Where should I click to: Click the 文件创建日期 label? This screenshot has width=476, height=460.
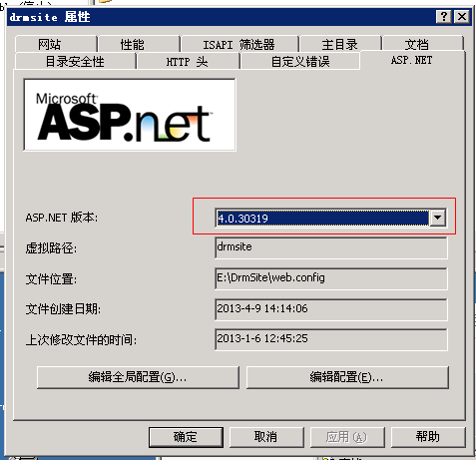(63, 309)
